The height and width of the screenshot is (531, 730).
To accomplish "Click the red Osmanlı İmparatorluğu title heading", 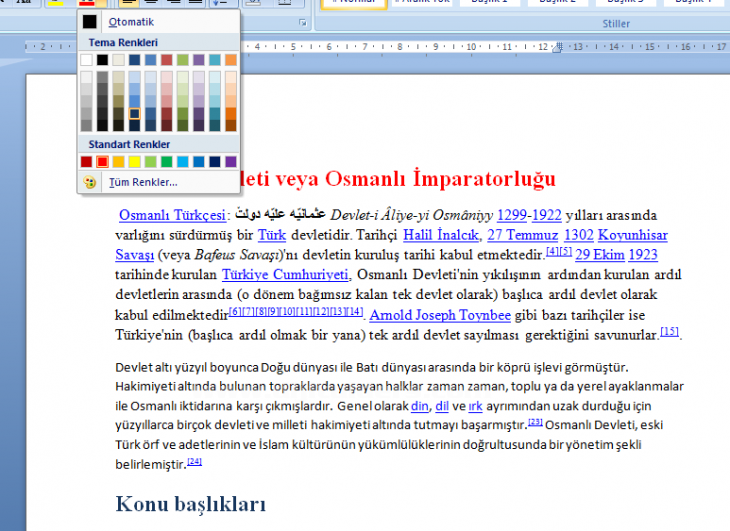I will coord(398,179).
